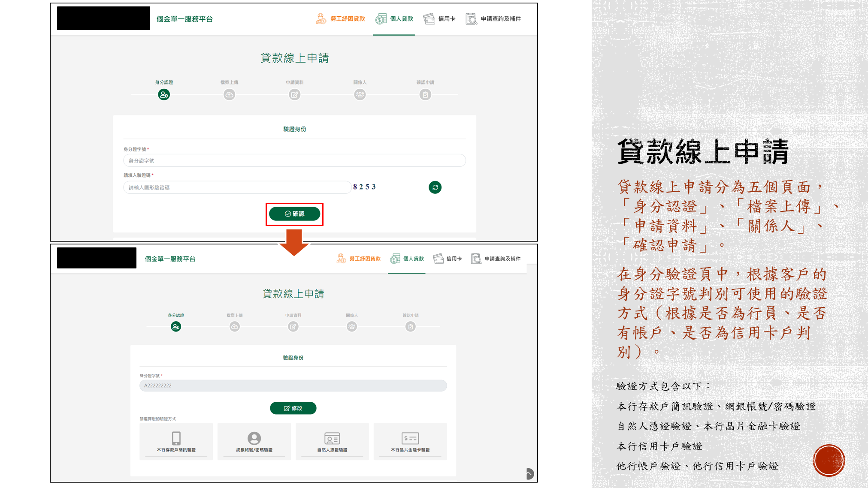868x488 pixels.
Task: Click 貸款線上申請 heading in lower screenshot
Action: 293,294
